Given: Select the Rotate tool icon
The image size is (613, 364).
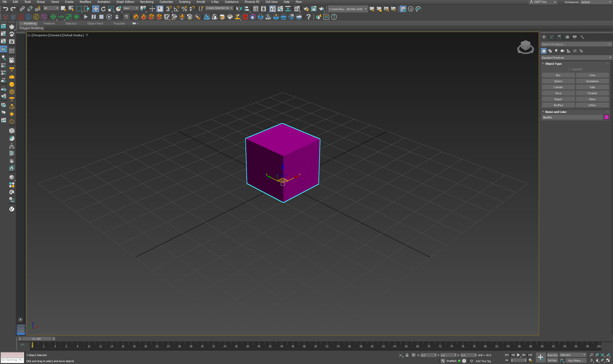Looking at the screenshot, I should (x=103, y=9).
